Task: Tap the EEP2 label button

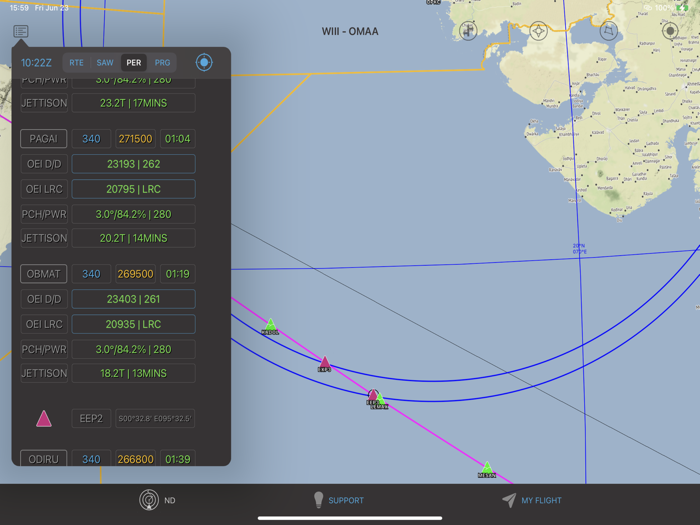Action: 91,419
